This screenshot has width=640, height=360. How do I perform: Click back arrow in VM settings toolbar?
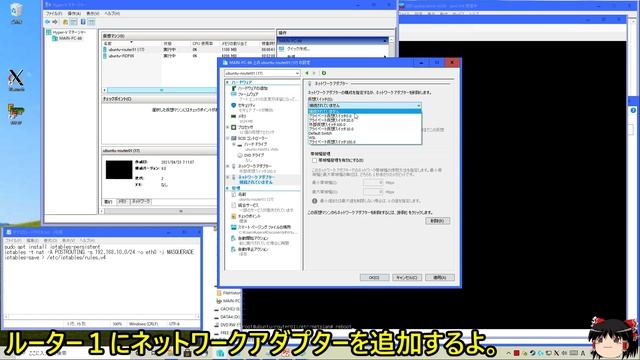click(307, 73)
